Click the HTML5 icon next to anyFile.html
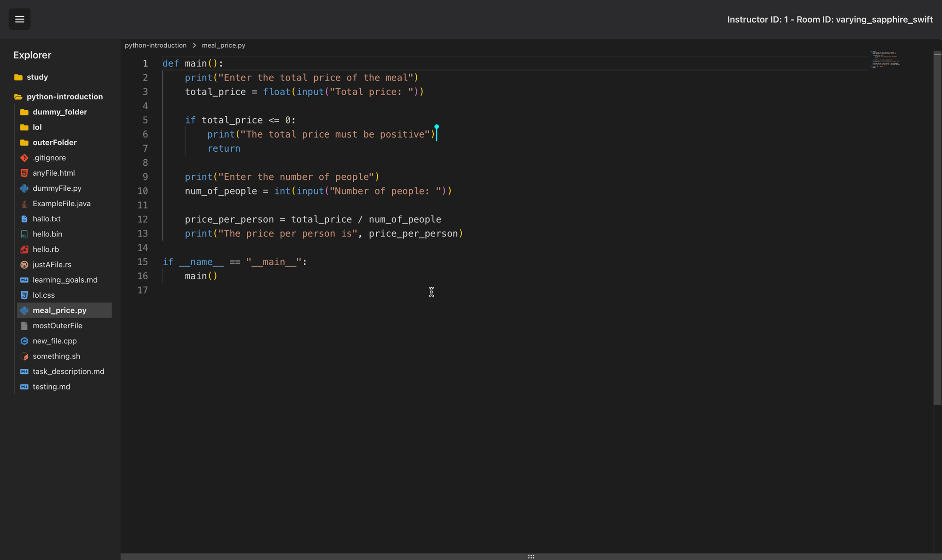This screenshot has width=942, height=560. (24, 173)
